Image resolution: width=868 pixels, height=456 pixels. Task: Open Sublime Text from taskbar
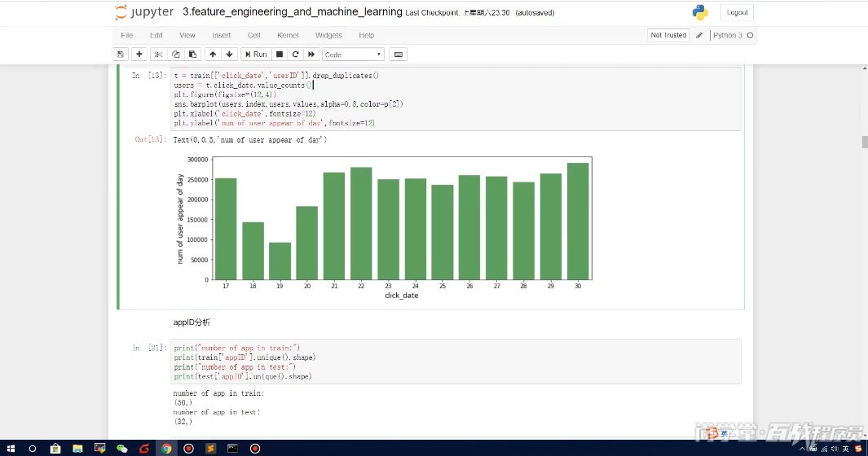(210, 448)
